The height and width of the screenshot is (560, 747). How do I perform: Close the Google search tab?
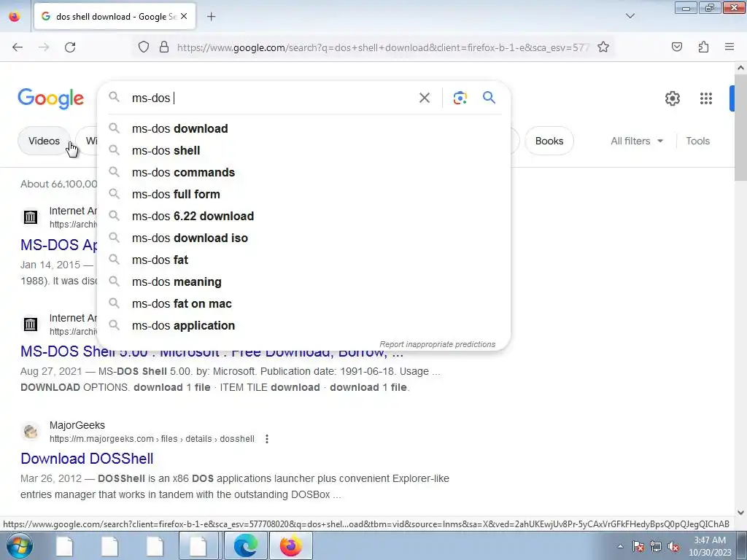coord(184,17)
